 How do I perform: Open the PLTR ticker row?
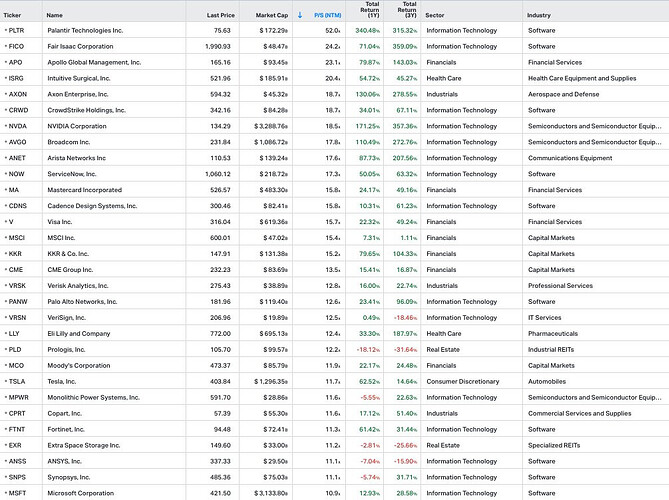coord(17,30)
